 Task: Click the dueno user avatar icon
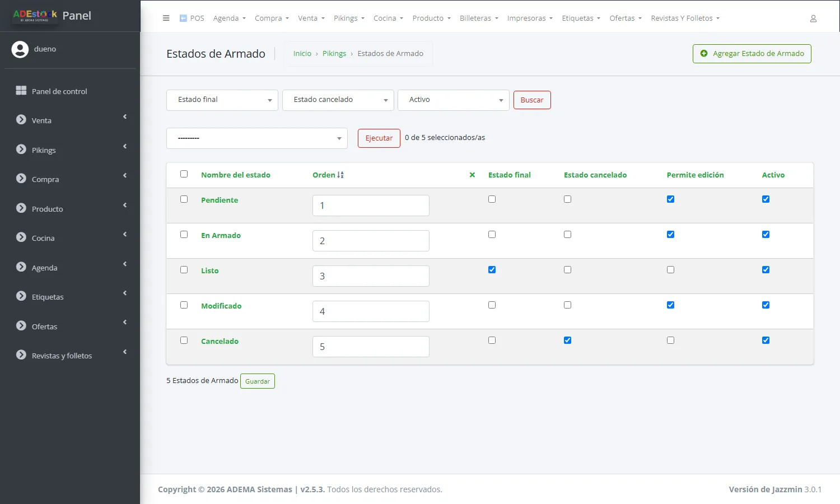20,49
